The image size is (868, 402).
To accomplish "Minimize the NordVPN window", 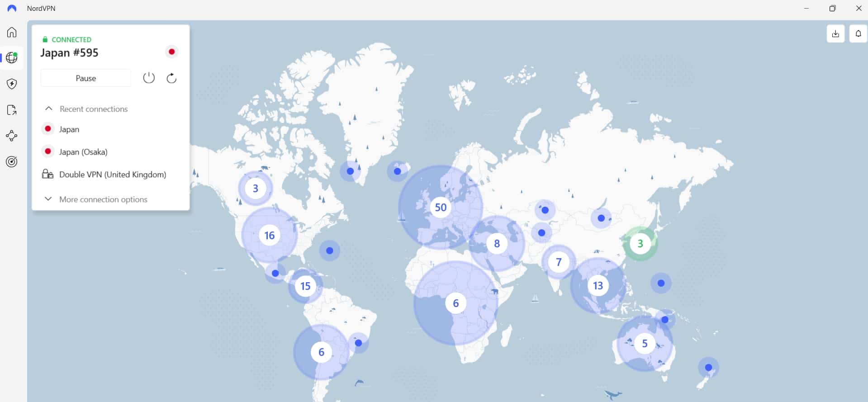I will click(806, 8).
